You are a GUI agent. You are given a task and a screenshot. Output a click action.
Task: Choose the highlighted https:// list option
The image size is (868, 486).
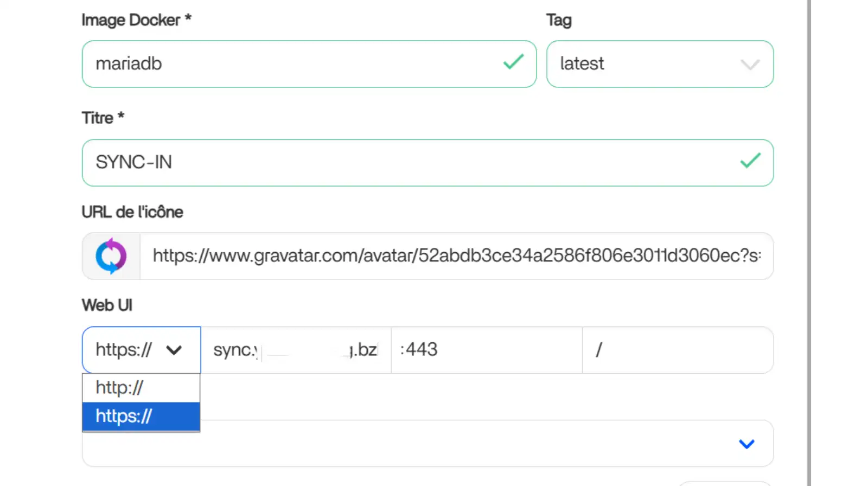pyautogui.click(x=141, y=417)
